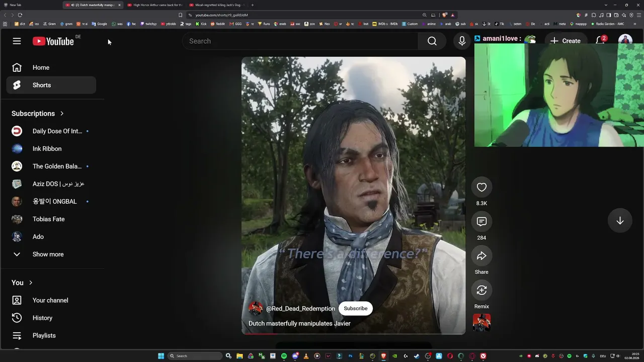
Task: Open the notifications bell
Action: coord(600,41)
